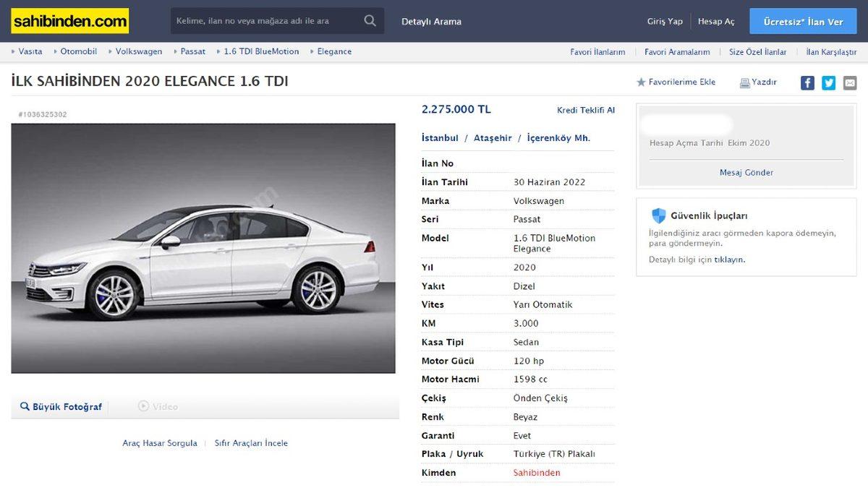Open the Araç Hasar Sorgula page

click(x=159, y=442)
